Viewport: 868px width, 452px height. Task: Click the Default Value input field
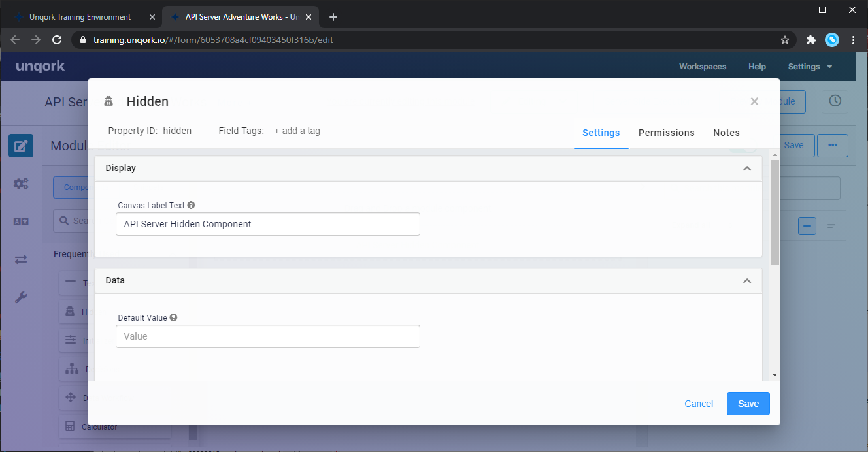tap(268, 336)
